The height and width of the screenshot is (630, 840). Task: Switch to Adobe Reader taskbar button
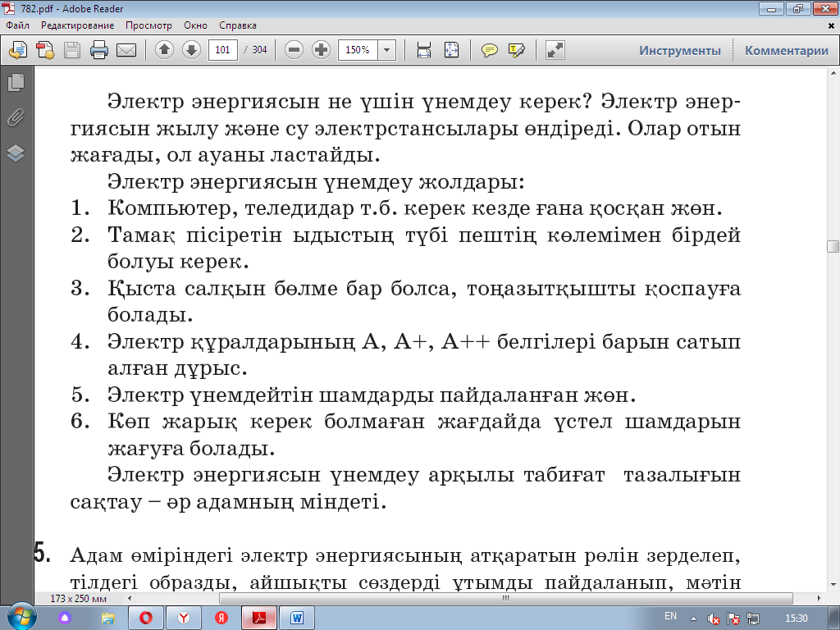[x=259, y=619]
